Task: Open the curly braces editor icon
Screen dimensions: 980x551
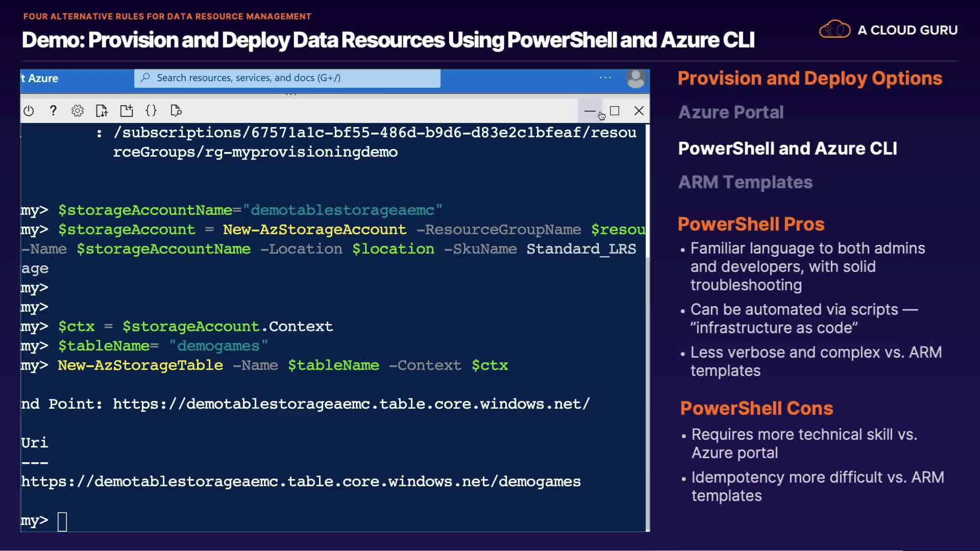Action: click(x=151, y=111)
